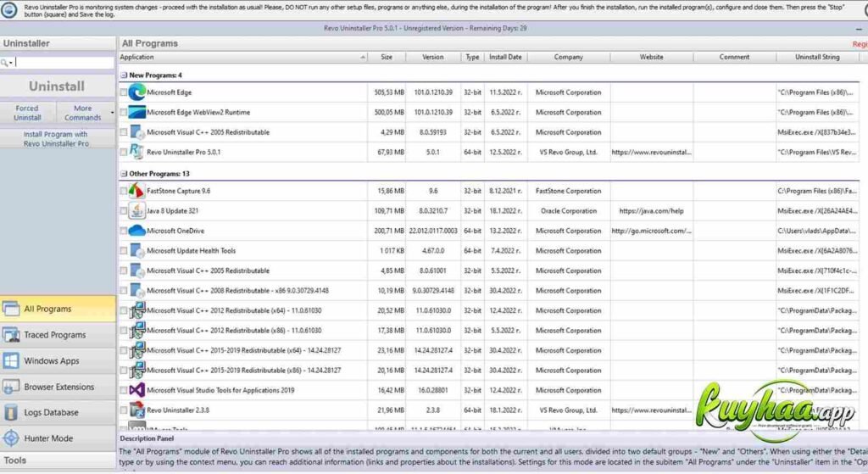The width and height of the screenshot is (868, 474).
Task: Click the Forced Uninstall button
Action: tap(28, 113)
